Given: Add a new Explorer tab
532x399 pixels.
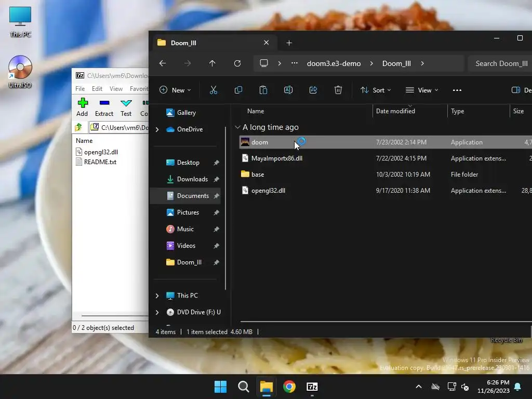Looking at the screenshot, I should [289, 43].
